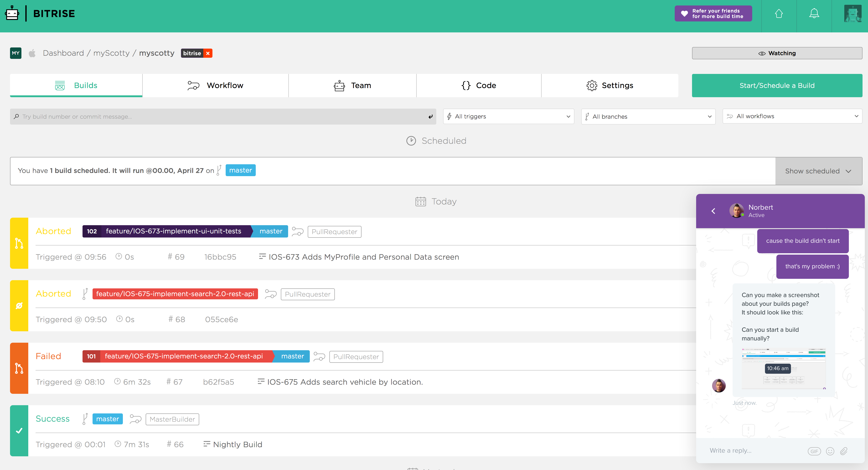Click the Today calendar icon

point(421,201)
